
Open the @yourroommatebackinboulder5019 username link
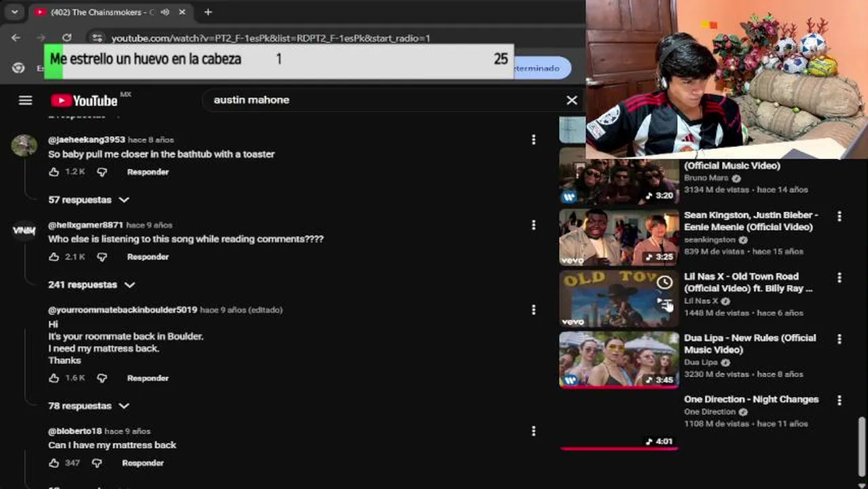click(122, 310)
